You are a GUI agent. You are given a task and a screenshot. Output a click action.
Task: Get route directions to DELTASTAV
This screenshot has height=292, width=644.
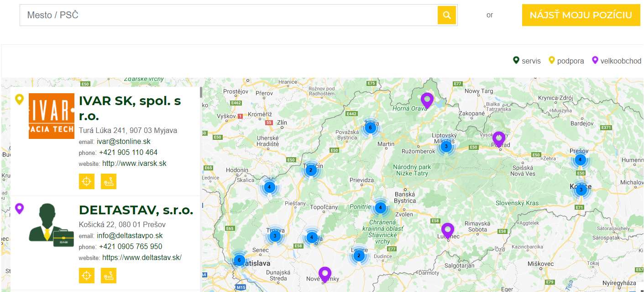pos(109,276)
